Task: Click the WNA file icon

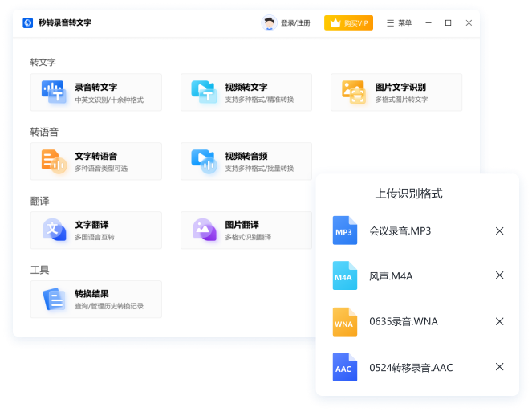Action: pos(345,322)
